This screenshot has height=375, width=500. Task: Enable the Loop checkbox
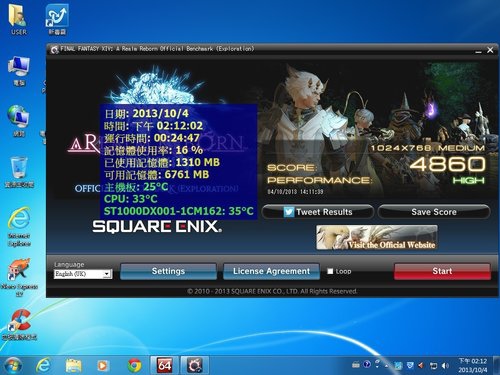pos(330,271)
